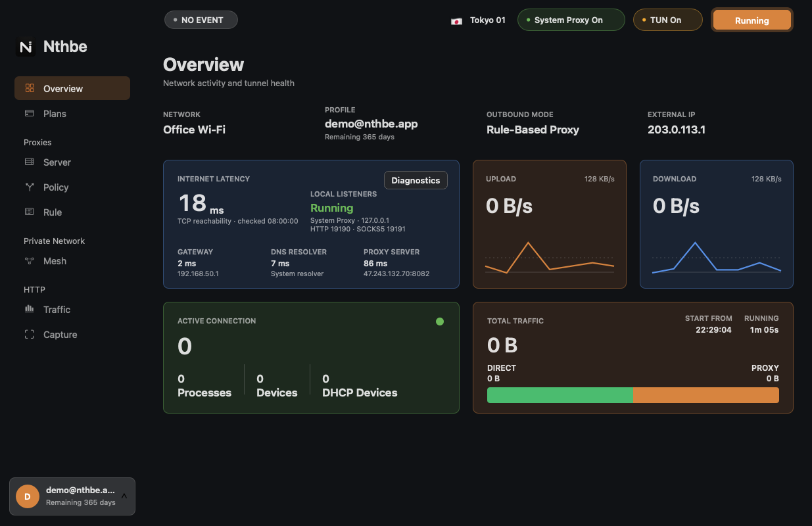
Task: Toggle the TUN On pill
Action: tap(667, 20)
